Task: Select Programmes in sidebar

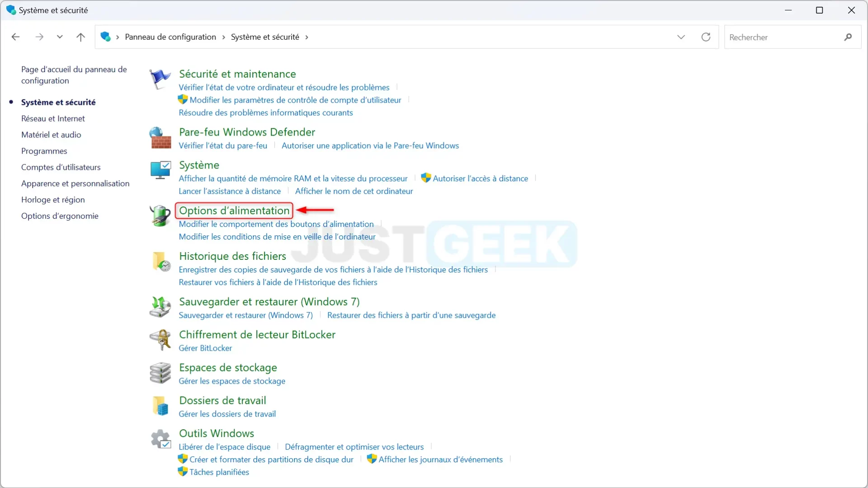Action: tap(44, 151)
